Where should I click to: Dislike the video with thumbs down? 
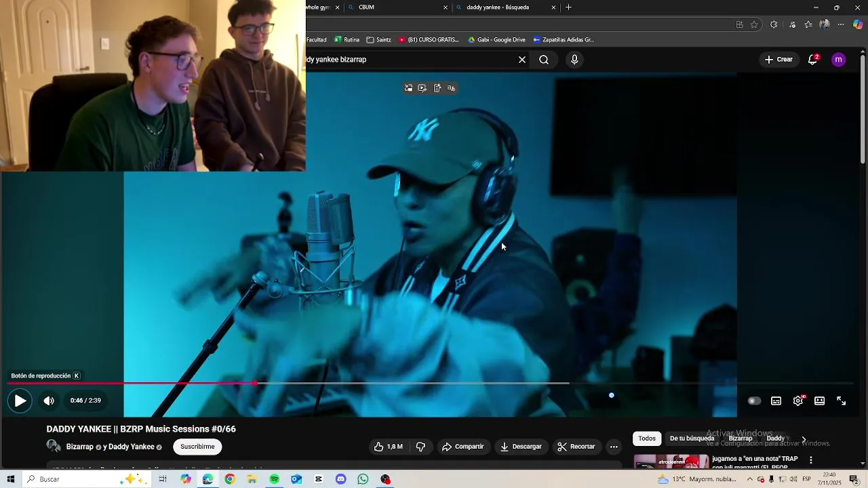click(x=420, y=447)
